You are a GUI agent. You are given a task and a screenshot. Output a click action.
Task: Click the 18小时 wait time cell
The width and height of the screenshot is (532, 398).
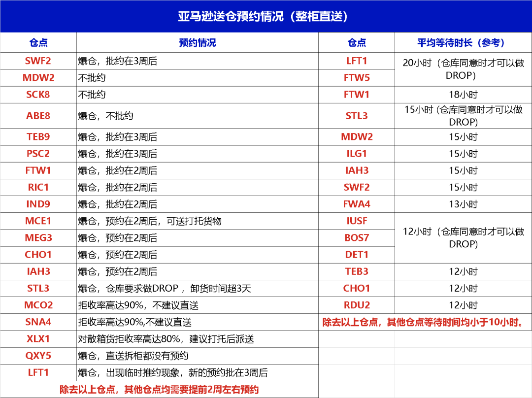point(463,95)
